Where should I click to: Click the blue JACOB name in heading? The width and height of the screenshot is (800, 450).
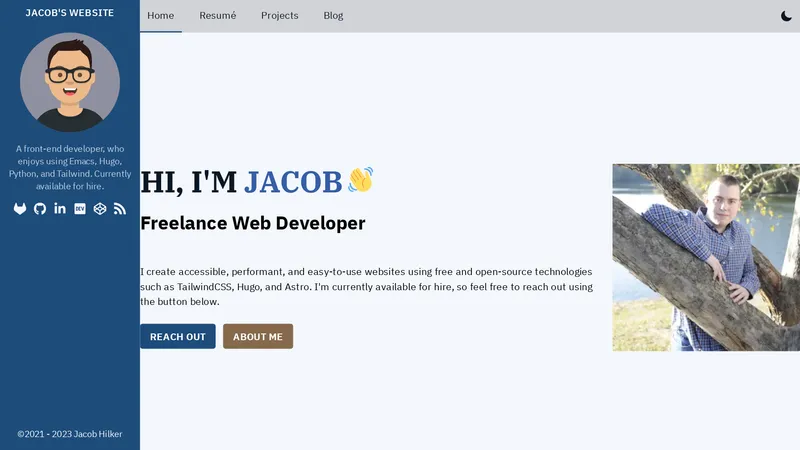click(293, 182)
